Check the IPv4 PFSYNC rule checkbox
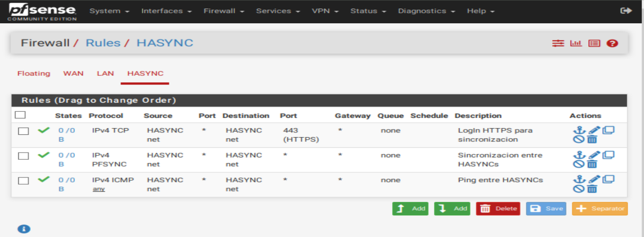 pos(23,156)
